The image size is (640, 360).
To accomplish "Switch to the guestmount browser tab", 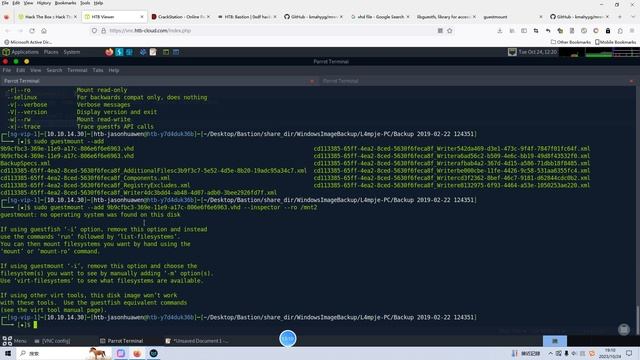I will [513, 17].
